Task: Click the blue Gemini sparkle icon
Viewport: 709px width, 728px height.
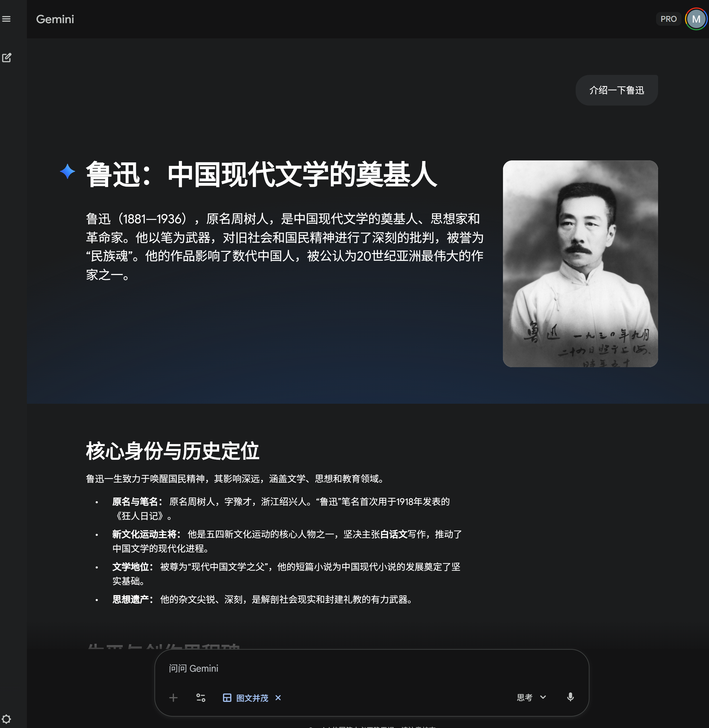Action: tap(68, 172)
